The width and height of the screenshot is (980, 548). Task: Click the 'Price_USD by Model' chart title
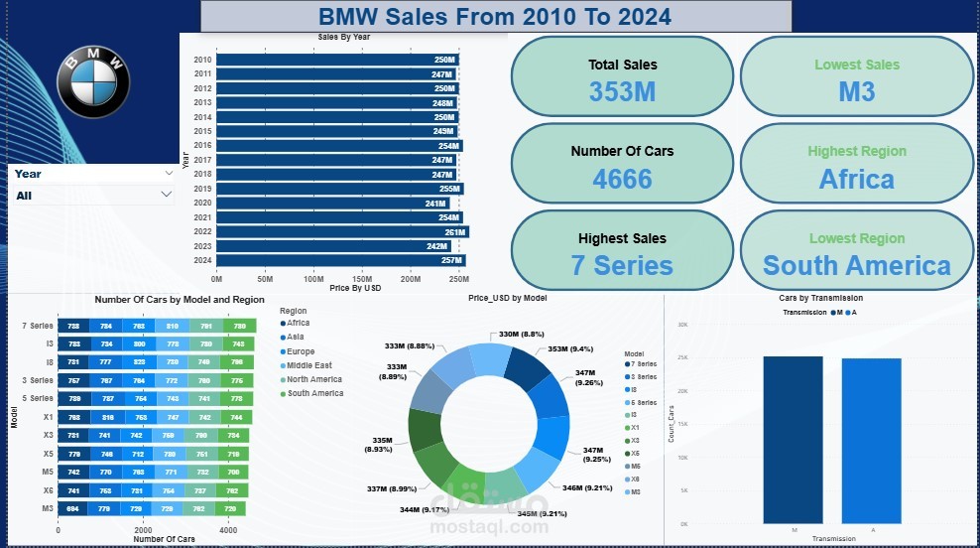tap(508, 298)
